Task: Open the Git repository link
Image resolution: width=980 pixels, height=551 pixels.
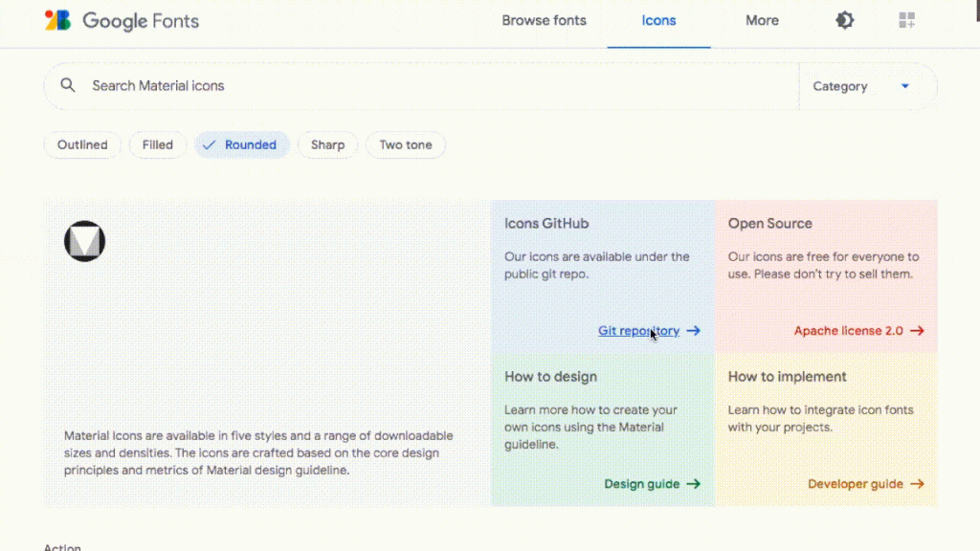Action: [x=638, y=330]
